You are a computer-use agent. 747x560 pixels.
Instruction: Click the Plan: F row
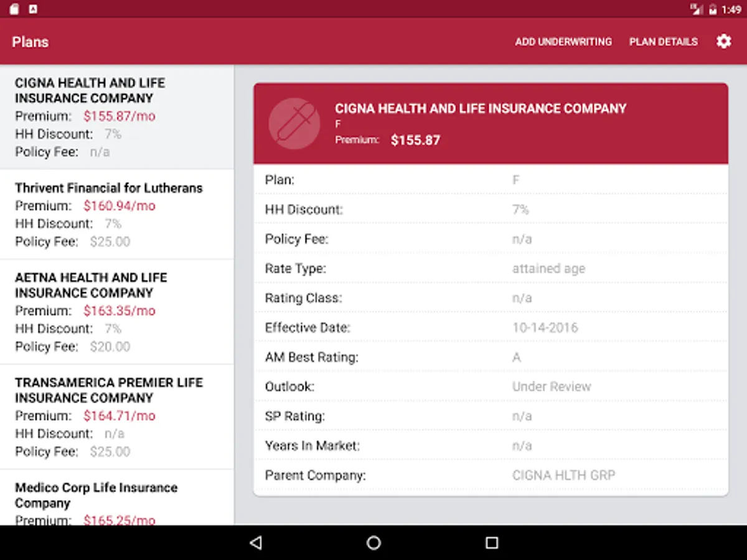point(491,180)
